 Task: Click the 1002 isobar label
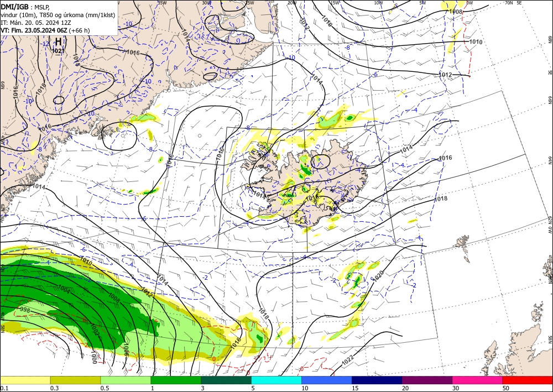point(95,331)
